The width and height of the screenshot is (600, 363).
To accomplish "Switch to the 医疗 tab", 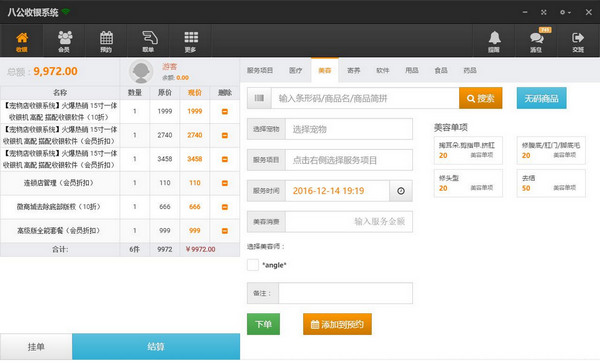I will (x=295, y=70).
